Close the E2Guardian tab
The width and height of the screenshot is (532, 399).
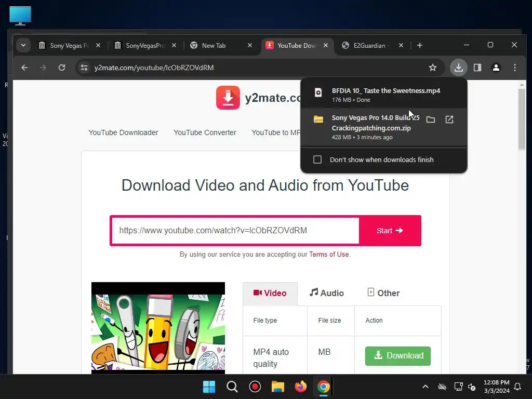tap(401, 46)
